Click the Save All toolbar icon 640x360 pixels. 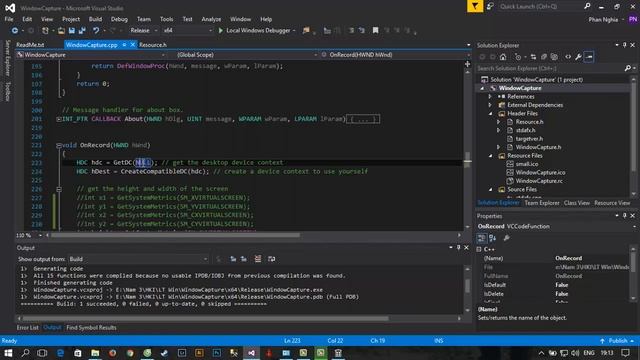pos(82,31)
